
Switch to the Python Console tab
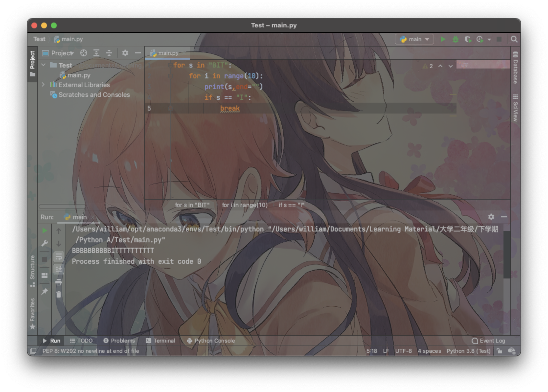[211, 341]
